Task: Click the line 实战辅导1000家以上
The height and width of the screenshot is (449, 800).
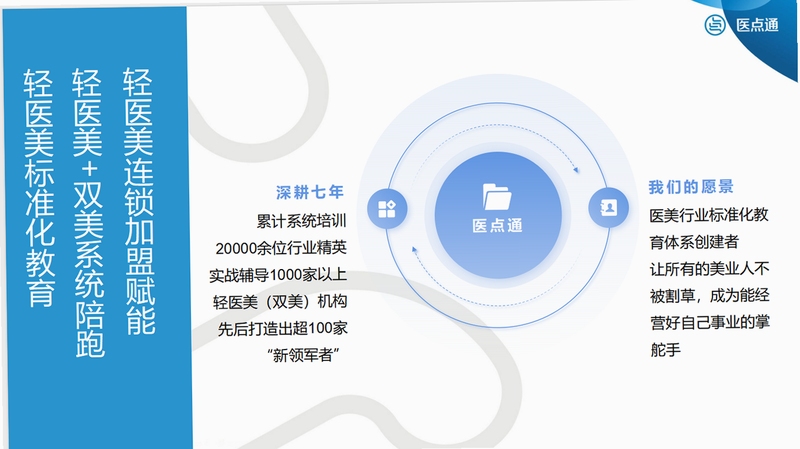Action: [278, 275]
